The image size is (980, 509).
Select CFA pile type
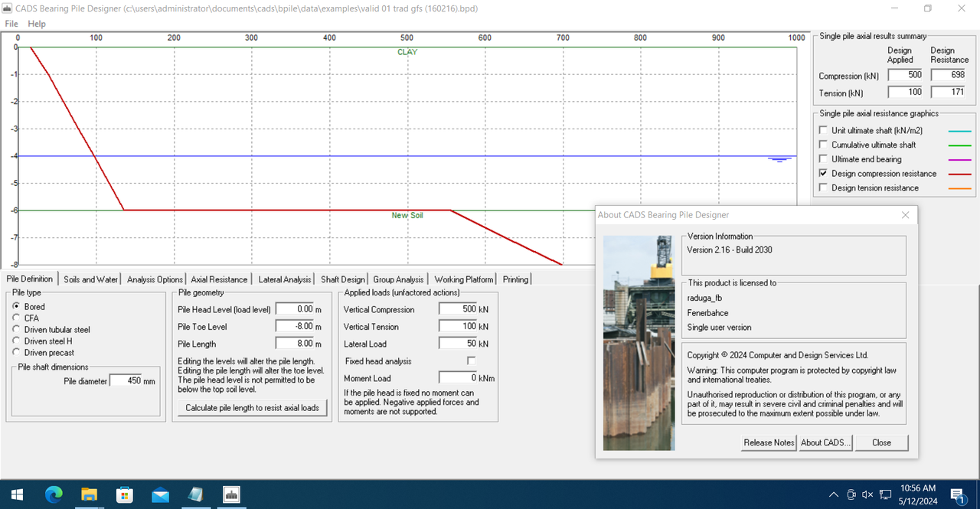(x=26, y=318)
